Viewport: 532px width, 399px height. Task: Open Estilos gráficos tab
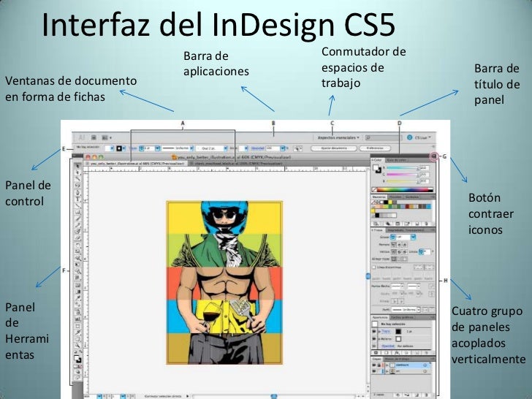(403, 318)
